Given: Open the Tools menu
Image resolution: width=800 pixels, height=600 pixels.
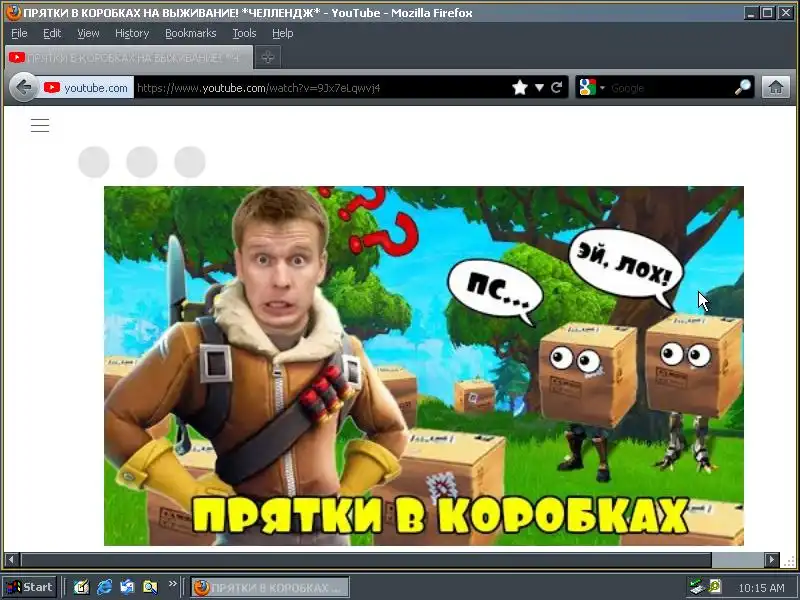Looking at the screenshot, I should click(x=244, y=33).
